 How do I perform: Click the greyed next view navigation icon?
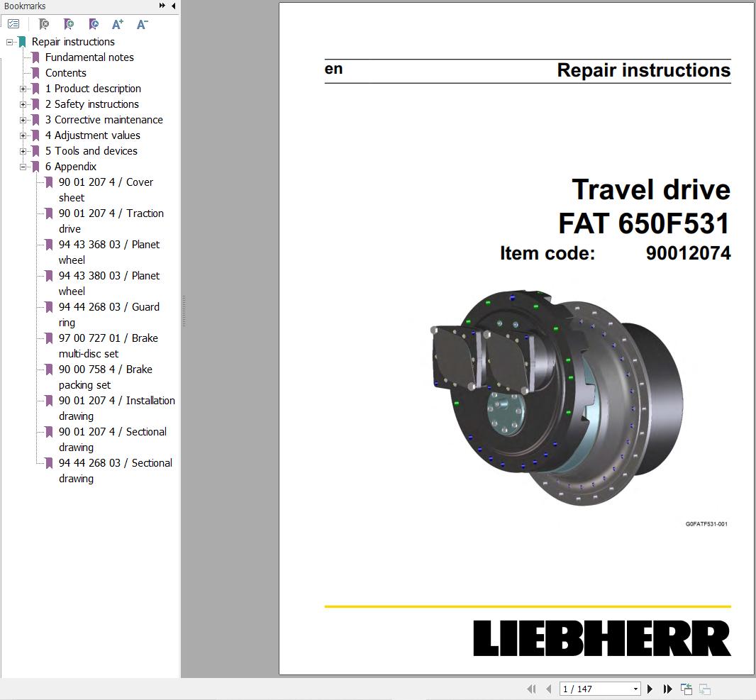point(705,689)
